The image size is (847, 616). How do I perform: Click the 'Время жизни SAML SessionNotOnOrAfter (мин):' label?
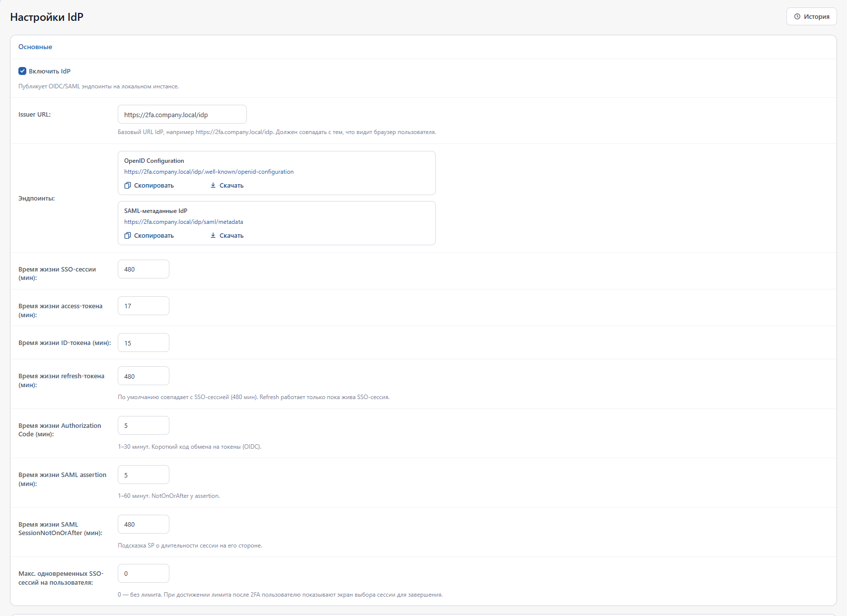[x=61, y=529]
